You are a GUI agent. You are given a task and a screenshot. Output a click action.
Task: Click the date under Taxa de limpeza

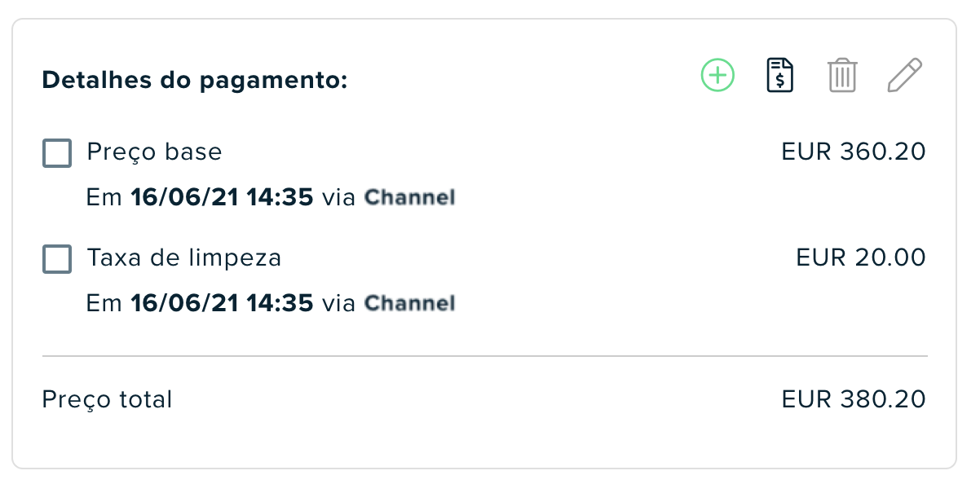pos(222,303)
